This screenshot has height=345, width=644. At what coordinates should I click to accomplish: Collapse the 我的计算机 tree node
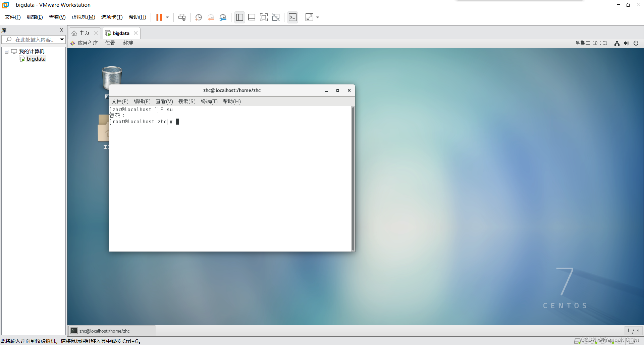(x=6, y=51)
